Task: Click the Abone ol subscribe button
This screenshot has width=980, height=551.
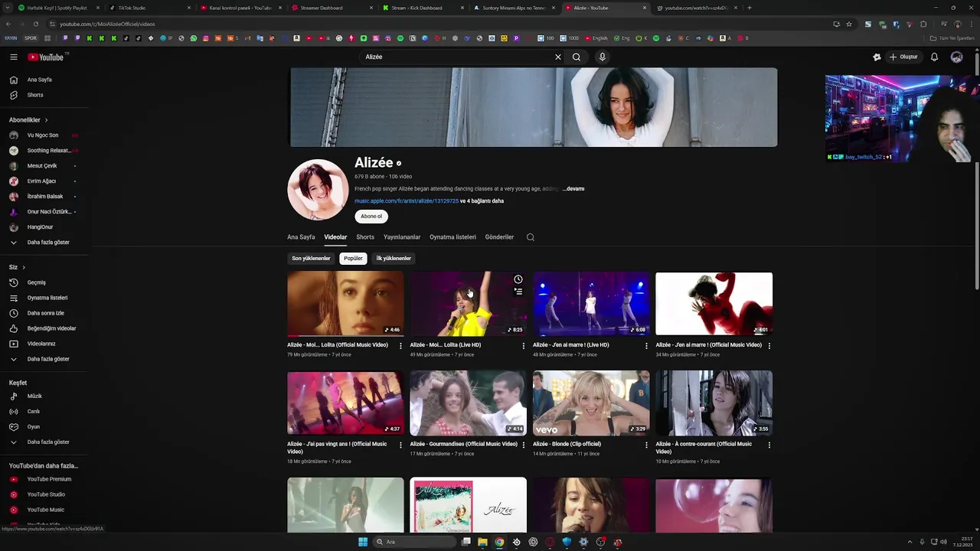Action: pos(371,217)
